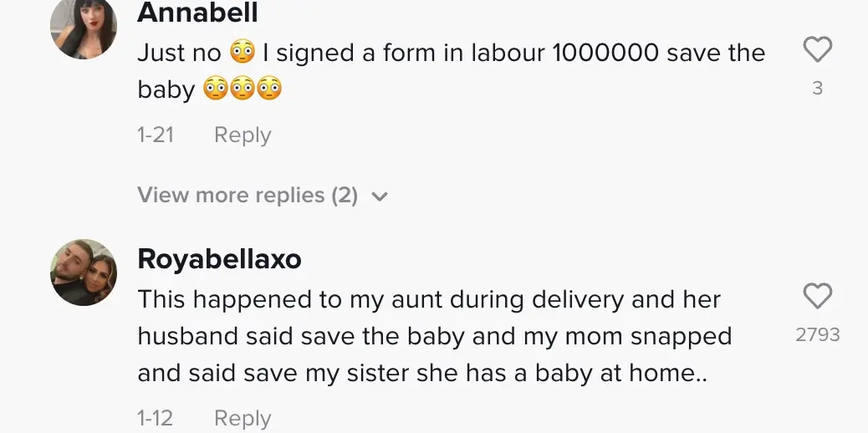The image size is (868, 433).
Task: Click the 2793 like count
Action: [x=817, y=334]
